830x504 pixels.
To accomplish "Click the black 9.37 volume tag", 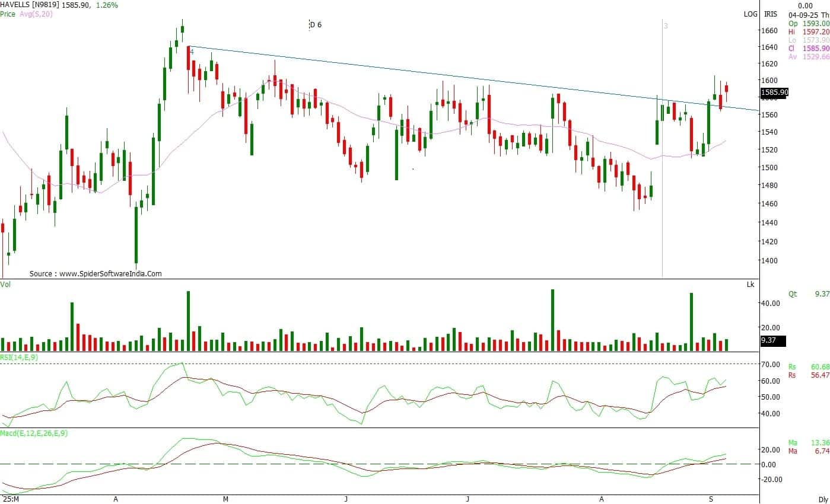I will (773, 340).
